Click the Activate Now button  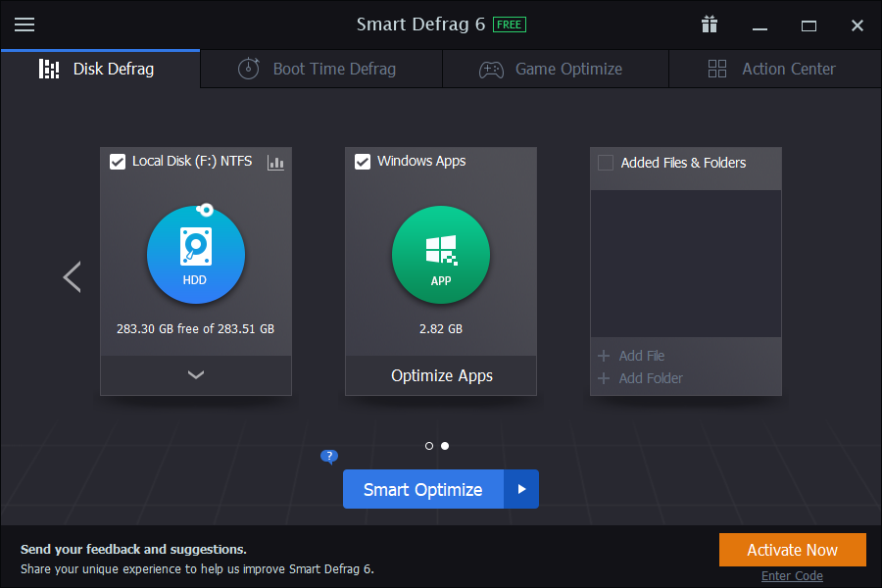792,550
